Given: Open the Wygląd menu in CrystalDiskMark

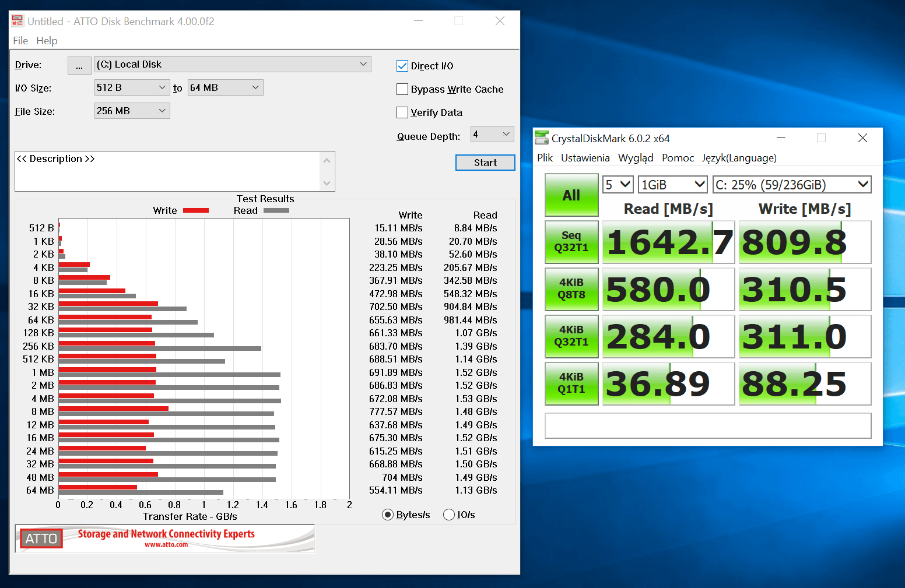Looking at the screenshot, I should tap(636, 158).
